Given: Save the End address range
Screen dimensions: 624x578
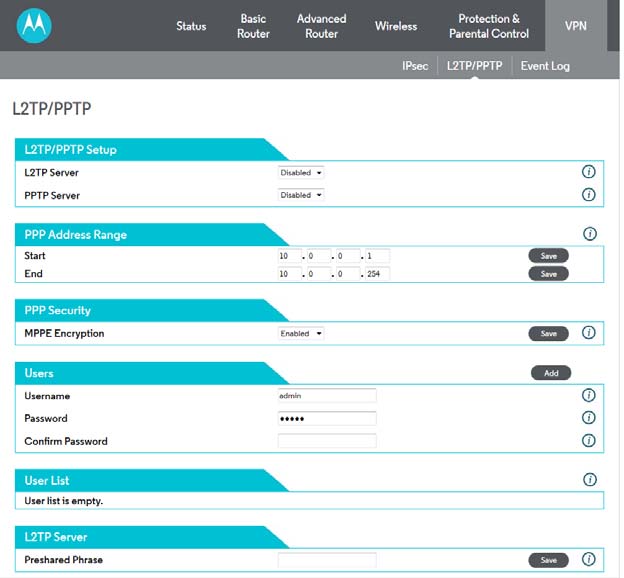Looking at the screenshot, I should (548, 274).
